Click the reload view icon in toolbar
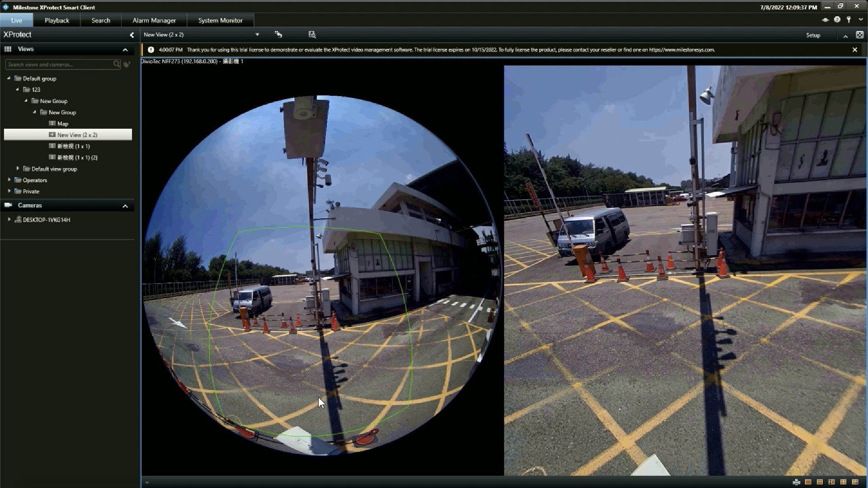Viewport: 868px width, 488px height. pyautogui.click(x=278, y=34)
